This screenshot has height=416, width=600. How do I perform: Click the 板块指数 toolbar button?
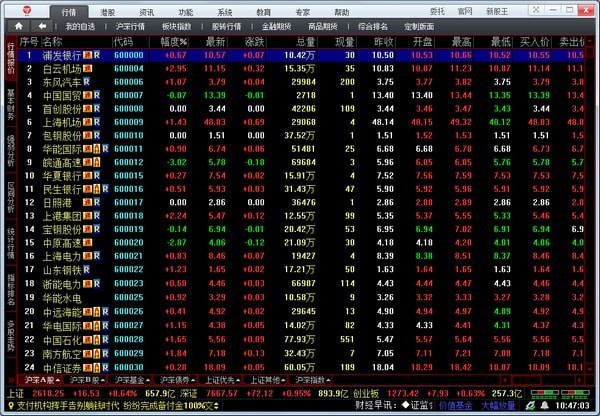[x=176, y=26]
